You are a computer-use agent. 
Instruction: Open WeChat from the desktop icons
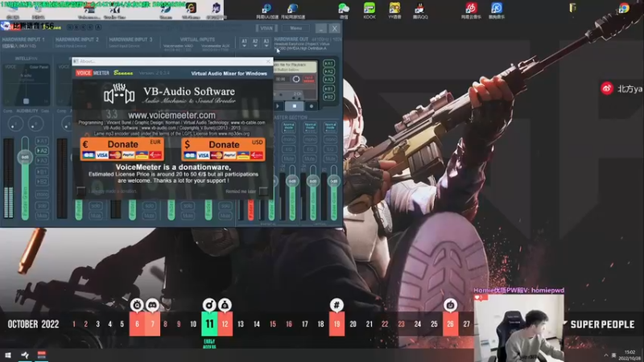pyautogui.click(x=344, y=10)
